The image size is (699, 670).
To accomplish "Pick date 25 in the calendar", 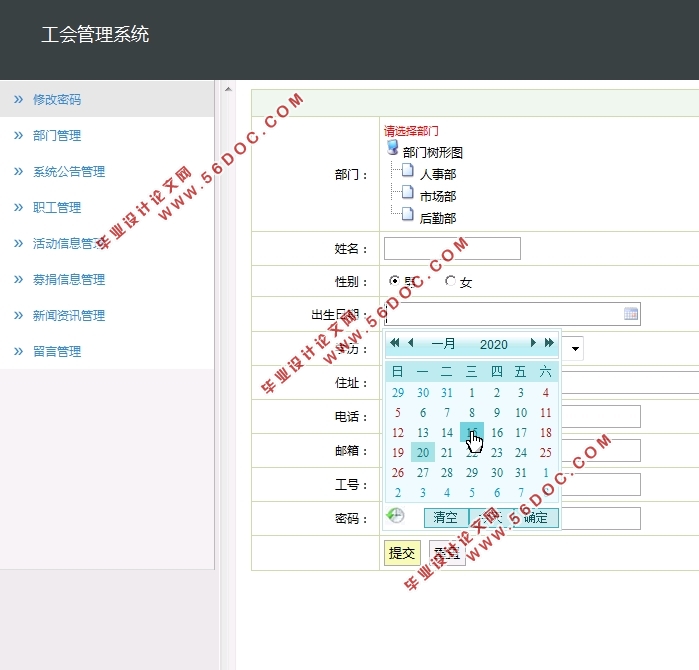I will click(x=546, y=452).
